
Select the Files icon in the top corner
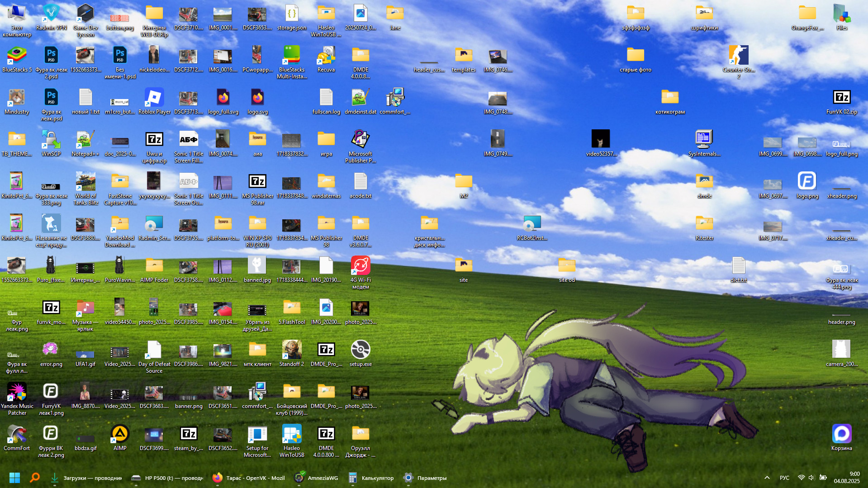point(842,17)
